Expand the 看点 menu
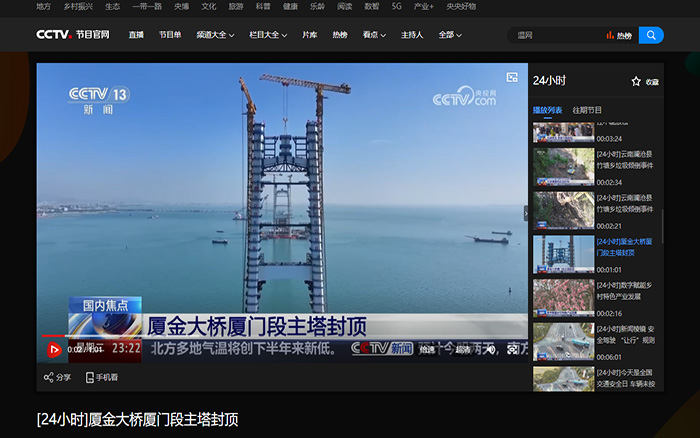700x438 pixels. (375, 35)
